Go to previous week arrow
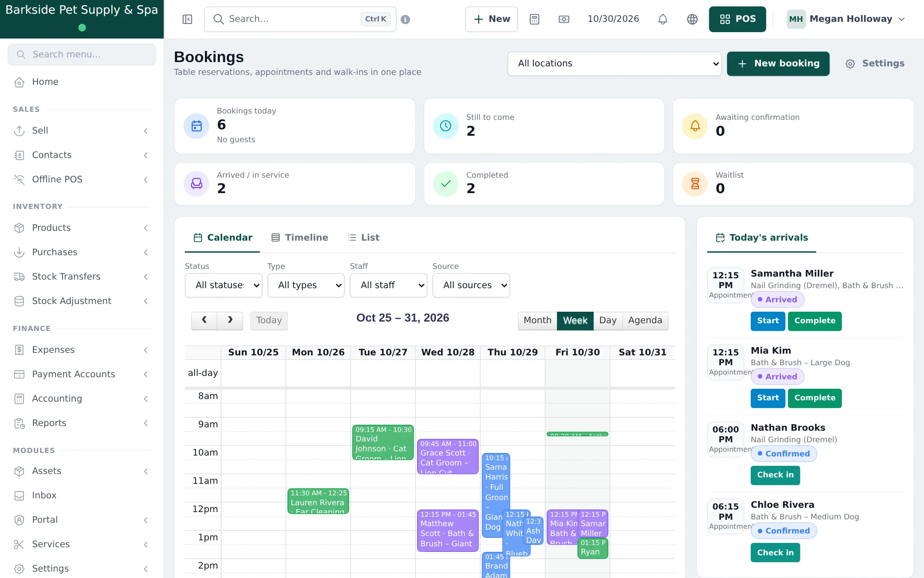The width and height of the screenshot is (924, 578). coord(204,320)
